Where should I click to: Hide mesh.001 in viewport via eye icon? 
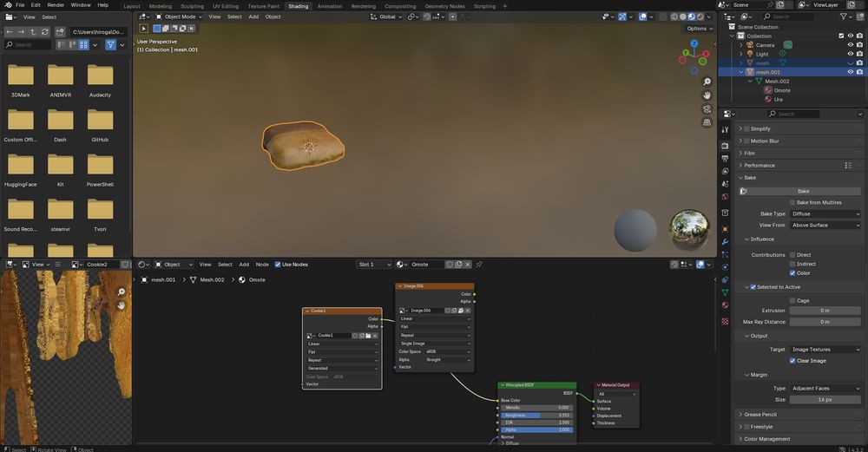click(851, 72)
